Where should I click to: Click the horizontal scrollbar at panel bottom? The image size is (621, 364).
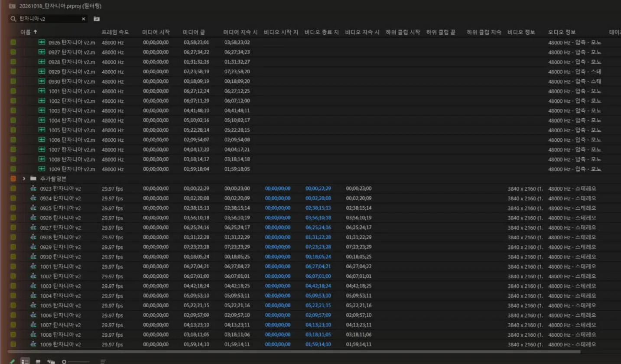coord(294,352)
